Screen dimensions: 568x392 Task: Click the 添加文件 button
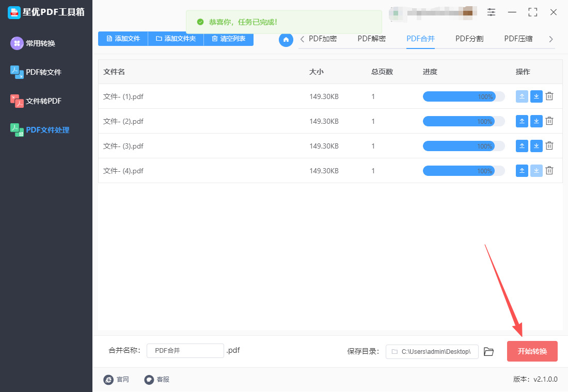123,39
